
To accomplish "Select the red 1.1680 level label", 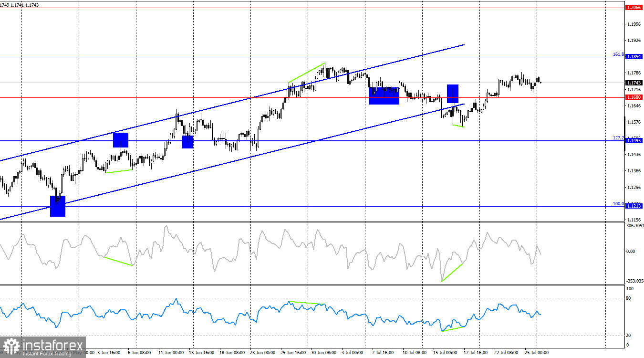I will [634, 97].
